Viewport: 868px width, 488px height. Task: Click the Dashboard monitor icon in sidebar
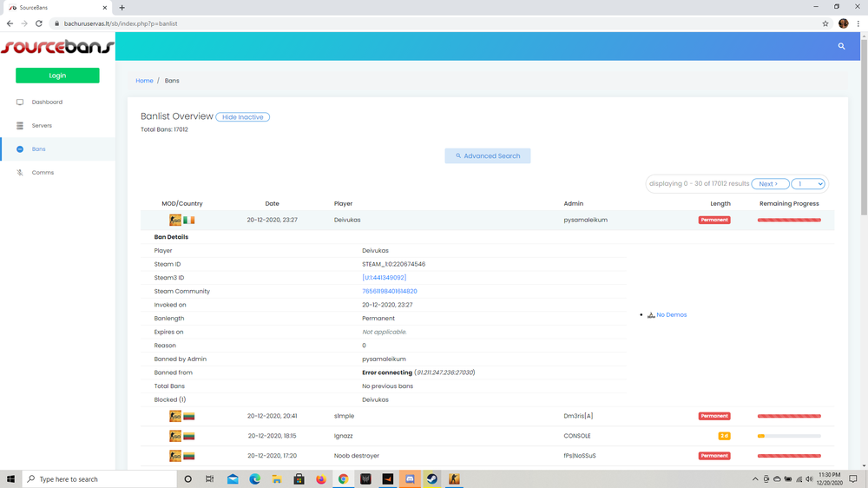click(20, 102)
